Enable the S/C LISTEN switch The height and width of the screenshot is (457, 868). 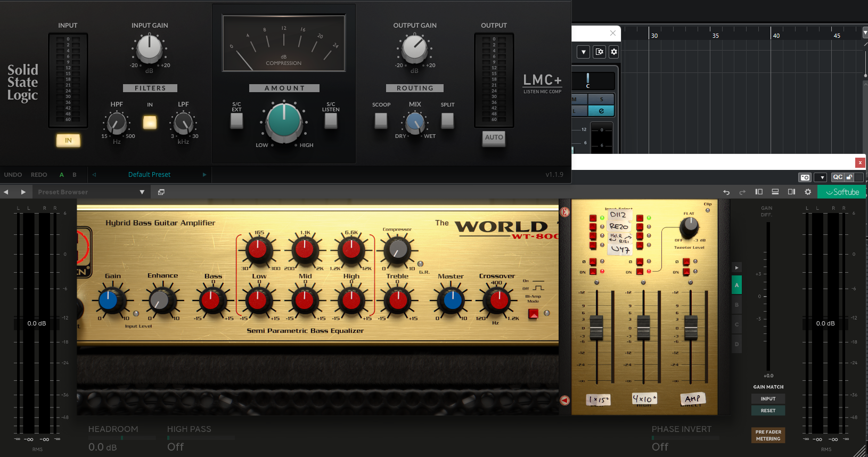331,120
